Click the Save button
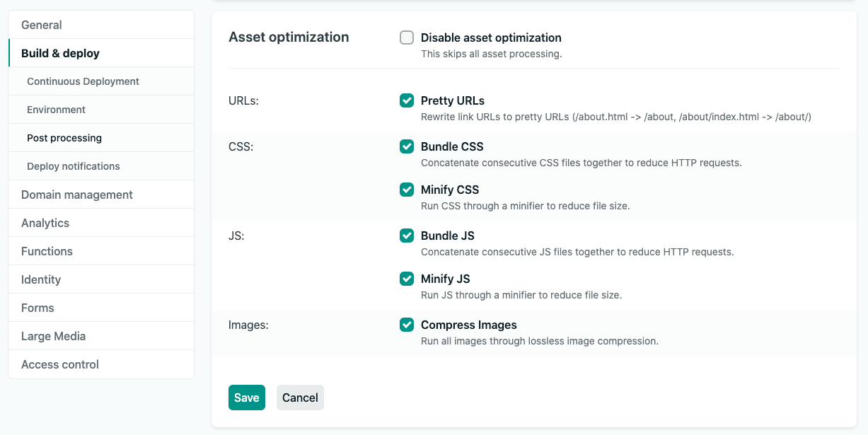Screen dimensions: 868x435 click(x=247, y=398)
